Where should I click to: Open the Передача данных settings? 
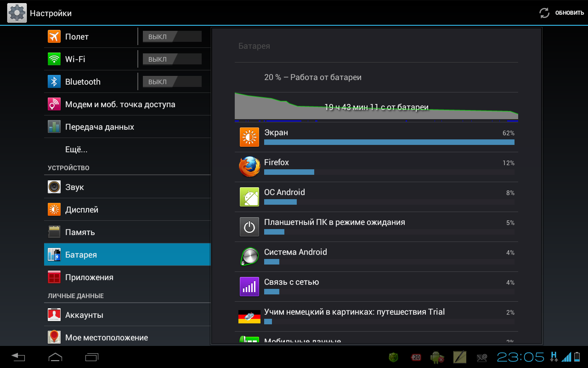[x=127, y=126]
